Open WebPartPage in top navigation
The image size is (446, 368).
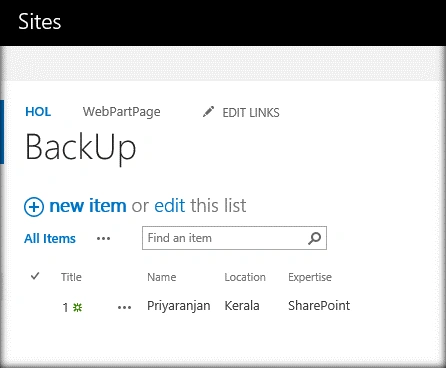(122, 112)
